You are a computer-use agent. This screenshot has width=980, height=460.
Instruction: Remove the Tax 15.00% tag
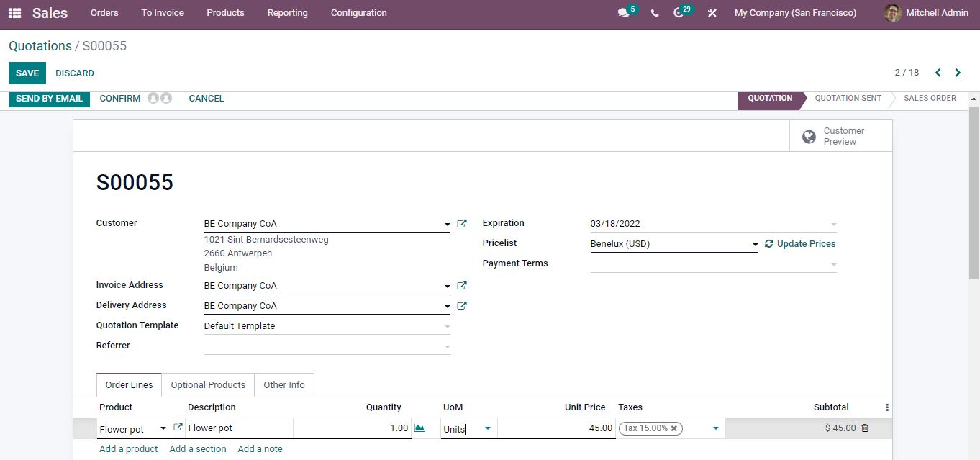[x=674, y=428]
